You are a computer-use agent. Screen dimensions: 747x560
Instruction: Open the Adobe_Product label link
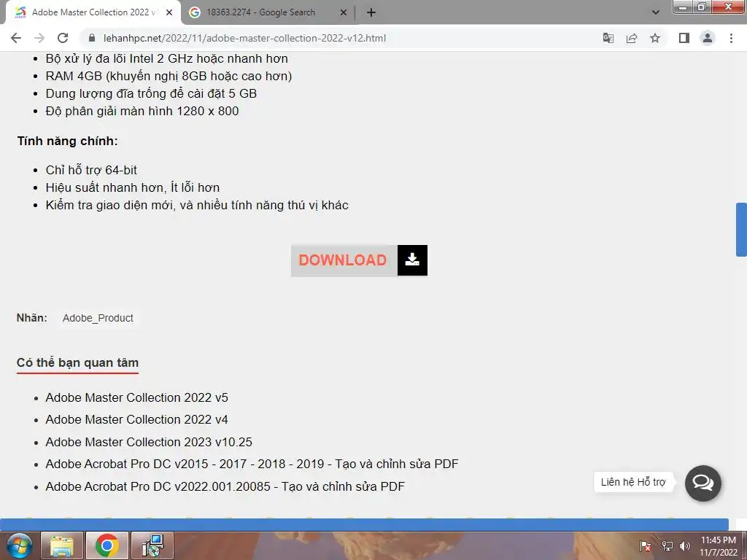tap(98, 318)
